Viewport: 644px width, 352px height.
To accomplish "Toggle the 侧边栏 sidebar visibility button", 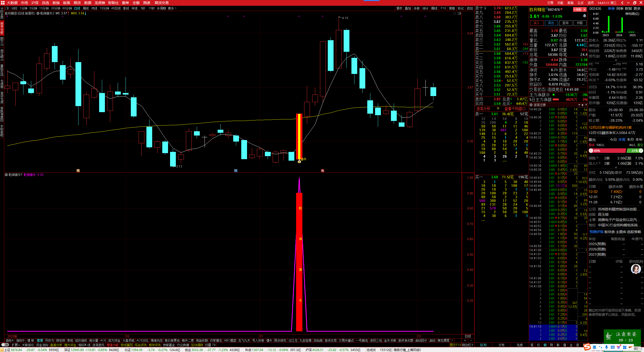I will [x=468, y=345].
